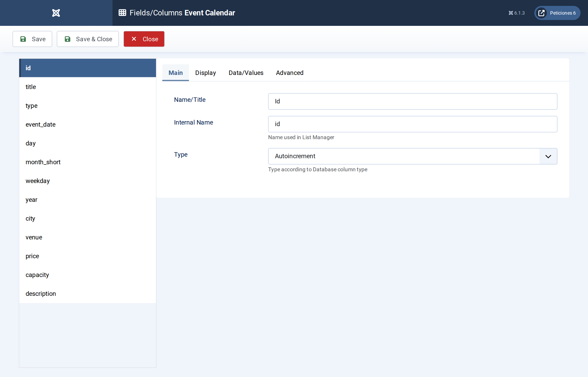Select the day field
This screenshot has width=588, height=377.
88,143
